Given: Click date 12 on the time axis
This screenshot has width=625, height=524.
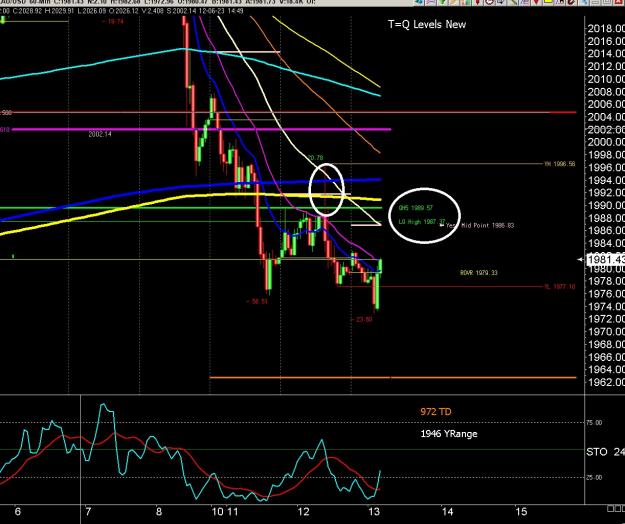Looking at the screenshot, I should click(303, 511).
